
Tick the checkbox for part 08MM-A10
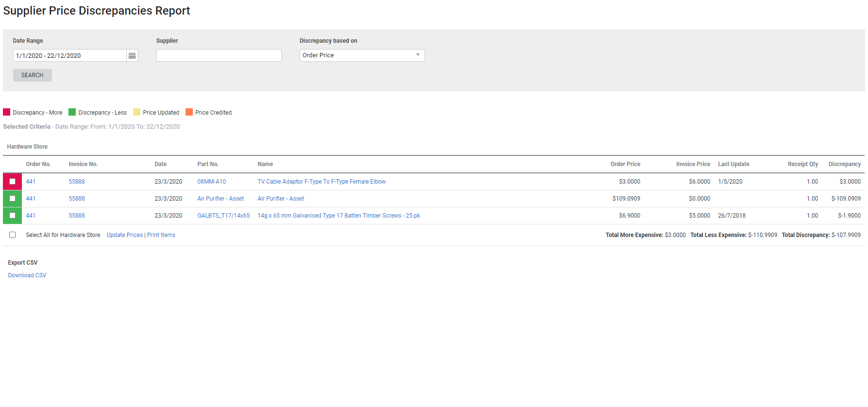pos(13,182)
